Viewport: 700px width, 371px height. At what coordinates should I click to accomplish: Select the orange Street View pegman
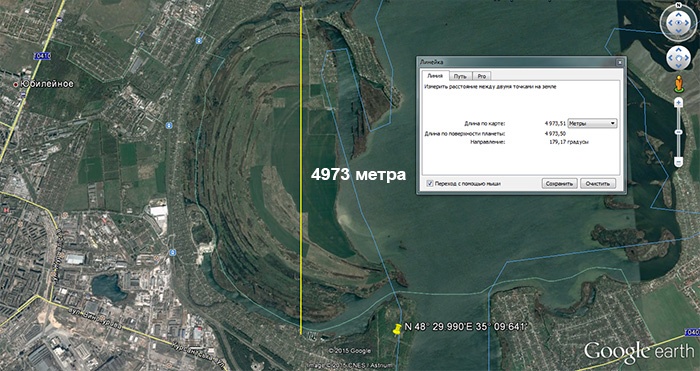[x=679, y=84]
